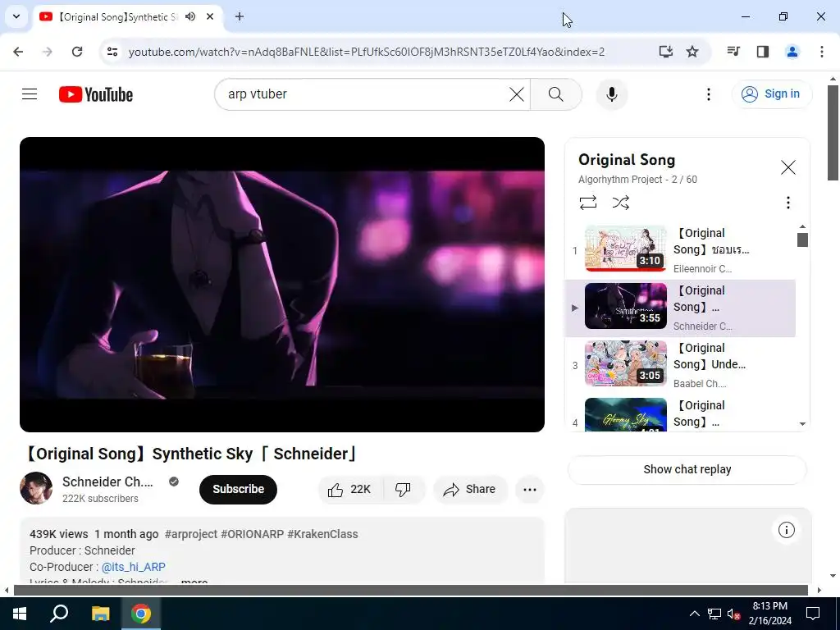Dislike the video with thumbs down
Image resolution: width=840 pixels, height=630 pixels.
click(x=403, y=489)
